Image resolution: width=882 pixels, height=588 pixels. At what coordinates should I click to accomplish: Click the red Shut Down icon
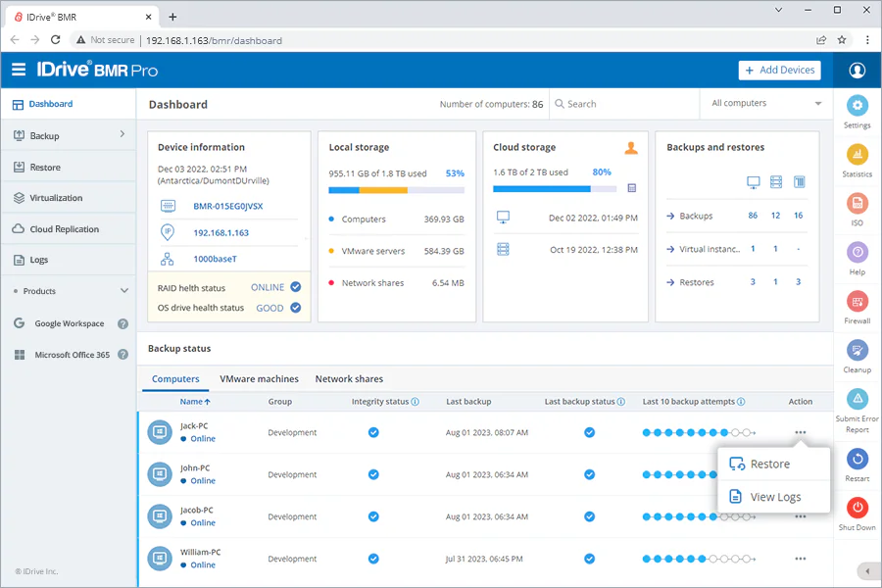[x=857, y=508]
